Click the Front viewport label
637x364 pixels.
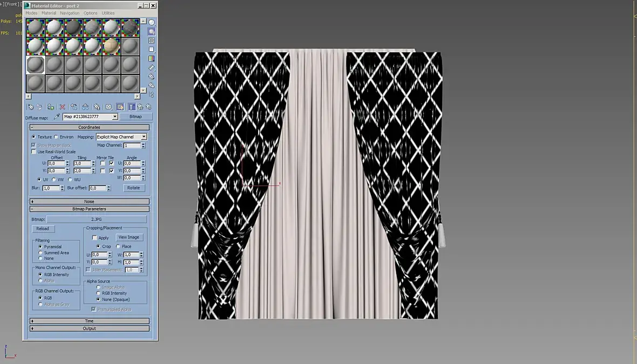[x=12, y=4]
